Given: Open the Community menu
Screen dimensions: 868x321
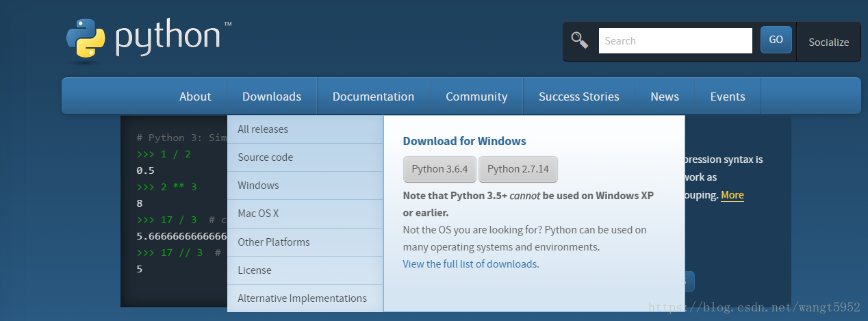Looking at the screenshot, I should click(x=476, y=97).
